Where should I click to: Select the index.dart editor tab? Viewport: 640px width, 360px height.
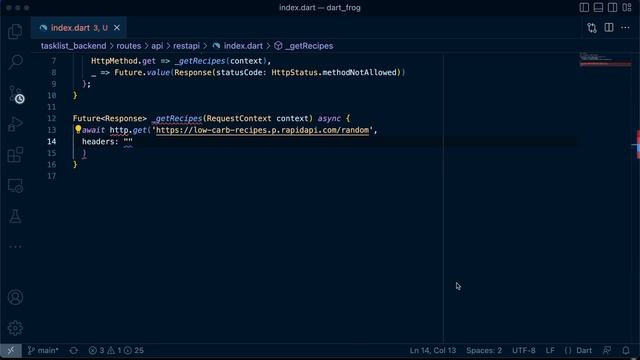coord(78,28)
